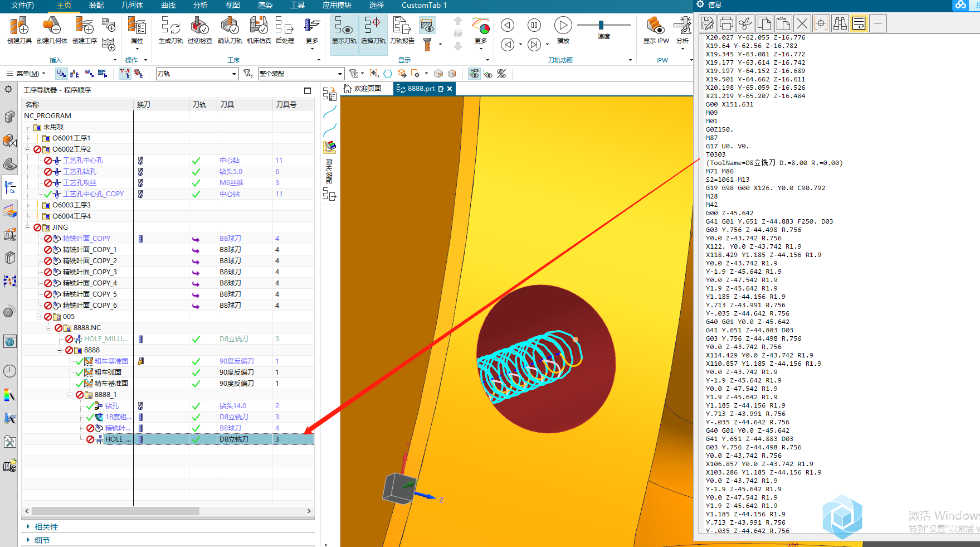The width and height of the screenshot is (980, 547).
Task: Click the blue hexagon selection icon on the top border bar
Action: 388,74
